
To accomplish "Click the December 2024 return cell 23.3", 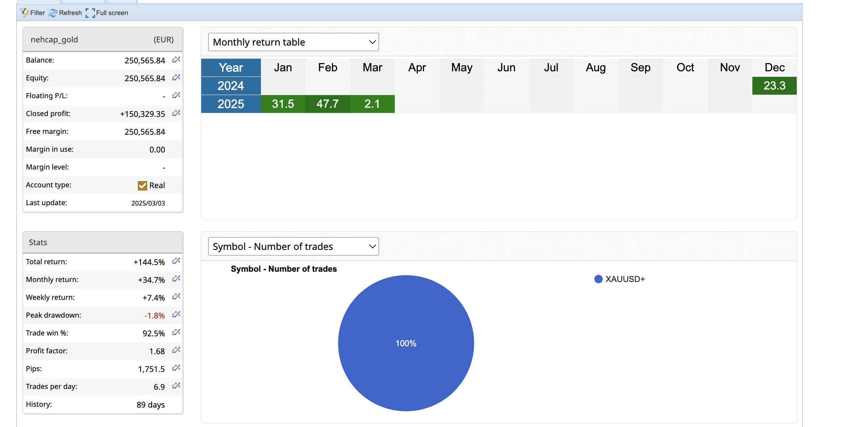I will (774, 86).
